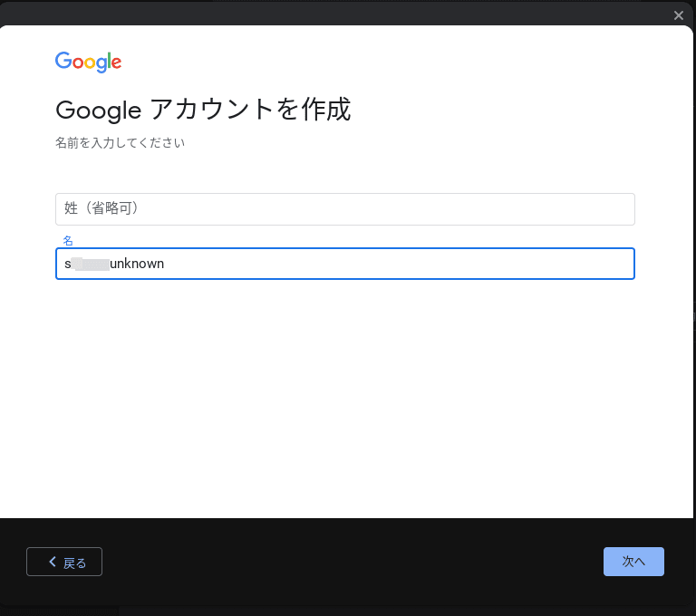Screen dimensions: 696x616
Task: Click the dark footer between the buttons
Action: point(353,562)
